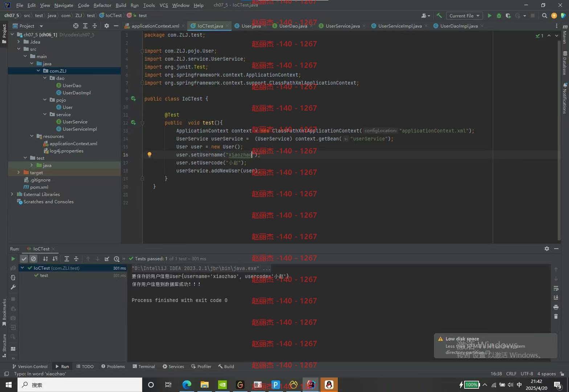This screenshot has width=569, height=392.
Task: Open the Navigate menu
Action: [64, 5]
